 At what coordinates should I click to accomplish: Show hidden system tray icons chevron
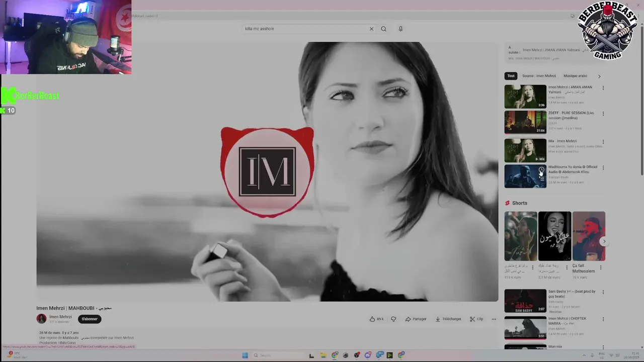pyautogui.click(x=584, y=355)
